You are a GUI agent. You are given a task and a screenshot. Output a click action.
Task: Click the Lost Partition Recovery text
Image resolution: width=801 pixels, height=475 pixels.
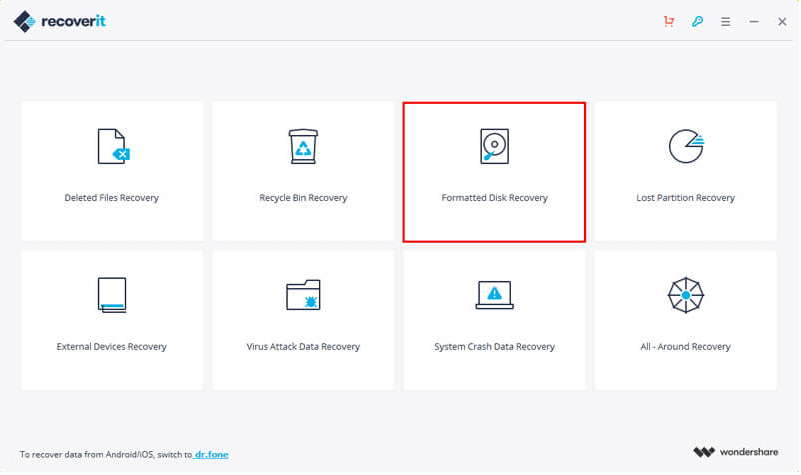coord(686,198)
